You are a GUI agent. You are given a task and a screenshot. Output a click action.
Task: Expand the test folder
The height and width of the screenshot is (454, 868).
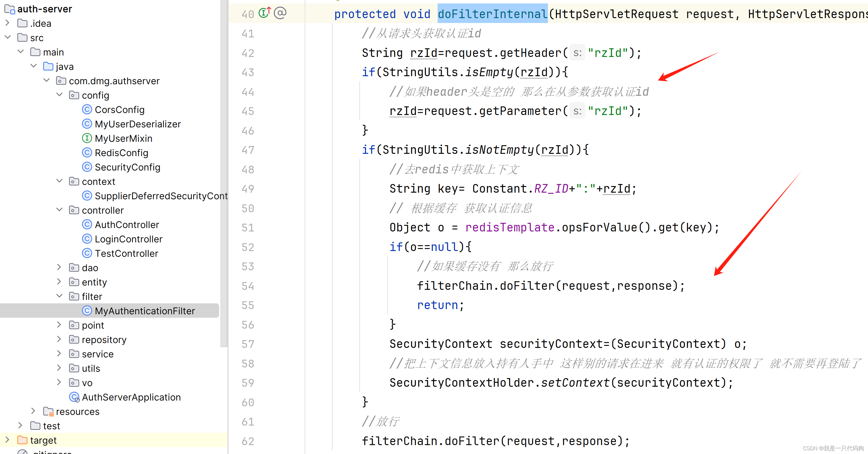21,426
